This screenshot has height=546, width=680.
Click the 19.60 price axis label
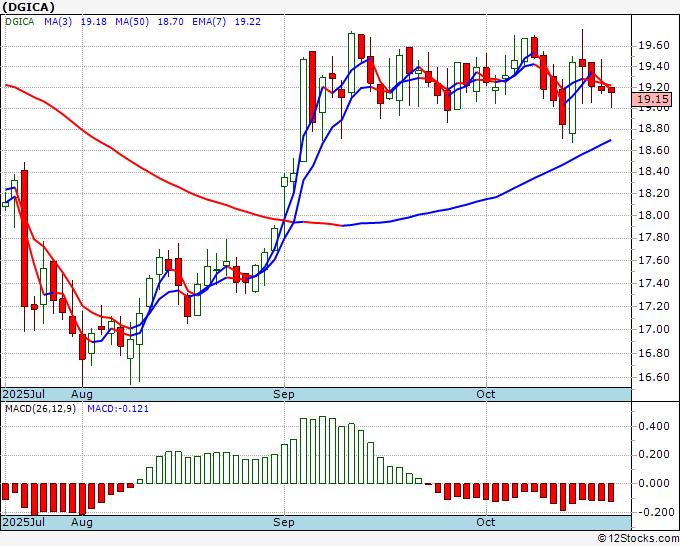[652, 45]
